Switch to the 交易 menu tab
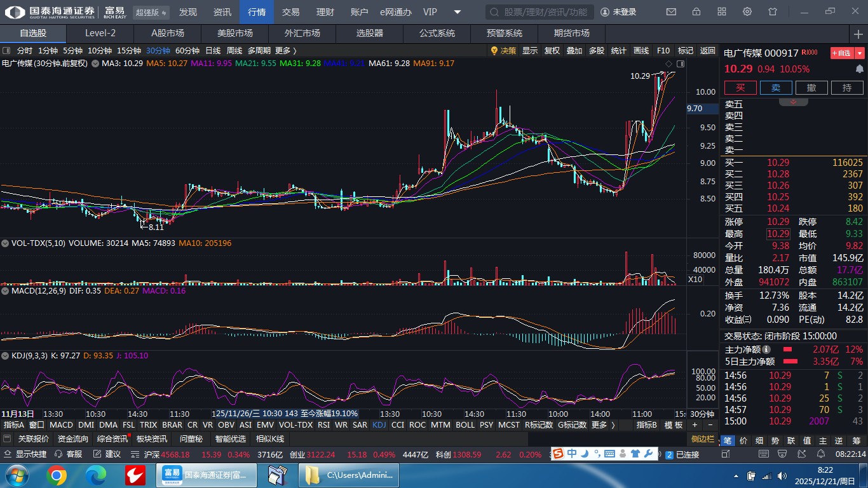This screenshot has width=868, height=488. pos(290,12)
